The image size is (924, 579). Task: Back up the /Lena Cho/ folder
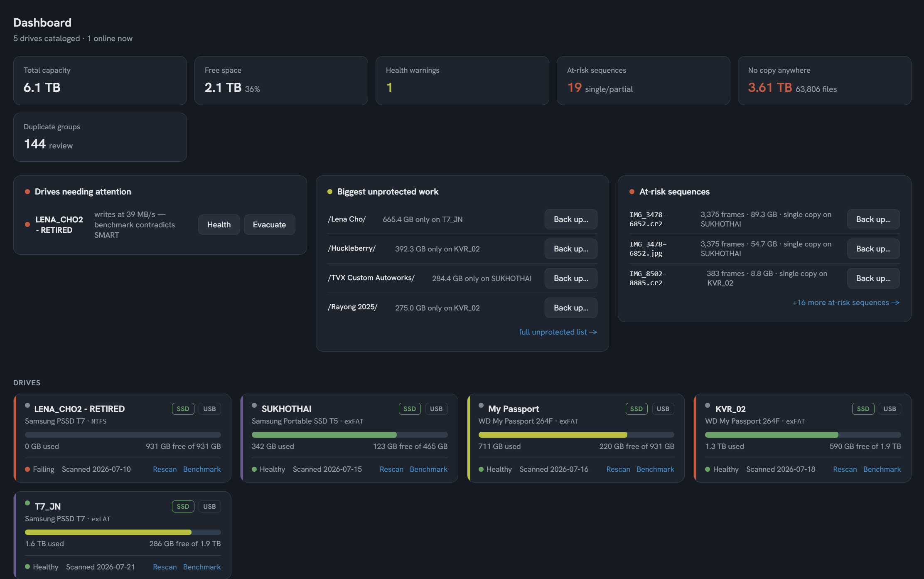571,219
